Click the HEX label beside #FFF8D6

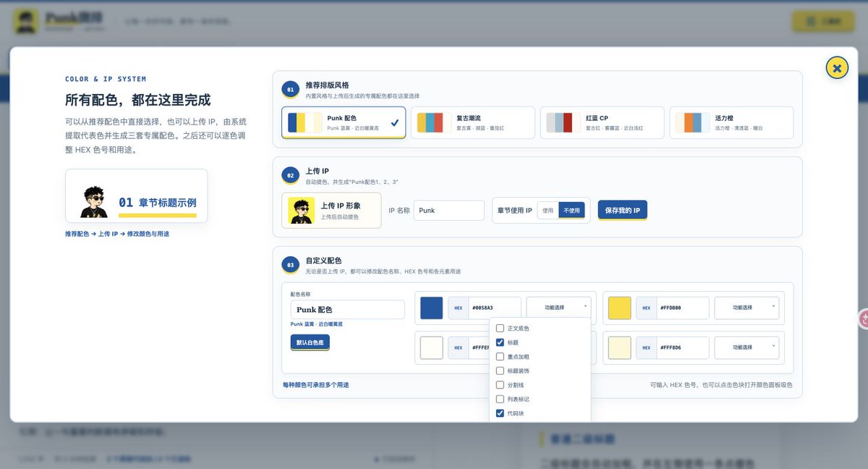pos(646,347)
